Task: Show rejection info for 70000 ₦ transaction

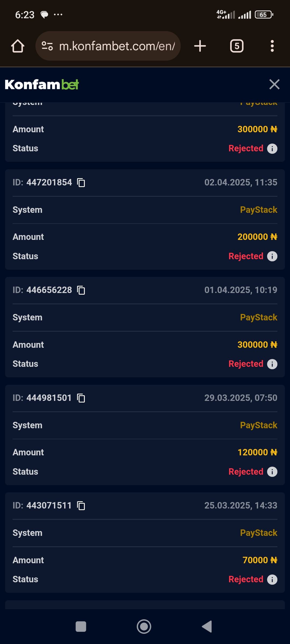Action: [272, 580]
